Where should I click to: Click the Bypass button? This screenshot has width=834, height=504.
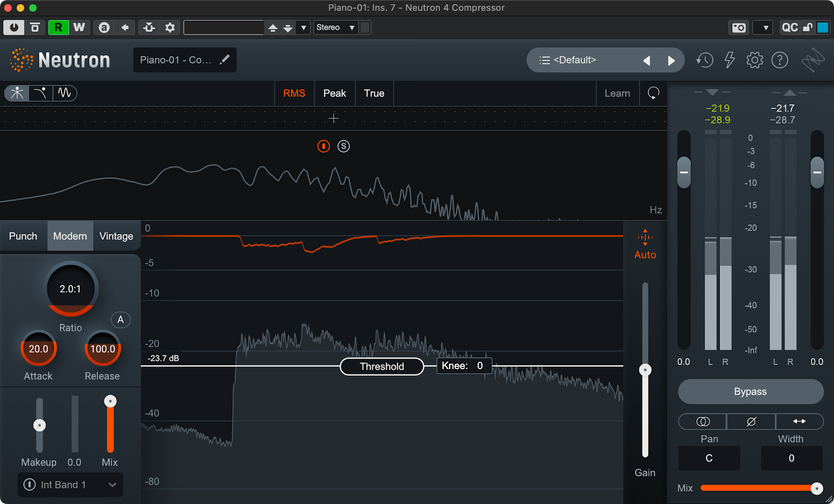[751, 391]
